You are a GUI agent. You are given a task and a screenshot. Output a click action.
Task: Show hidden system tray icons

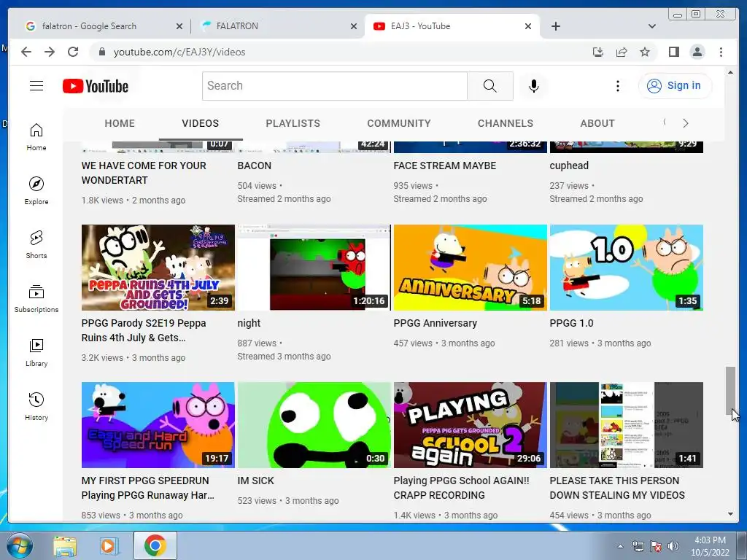click(x=620, y=546)
